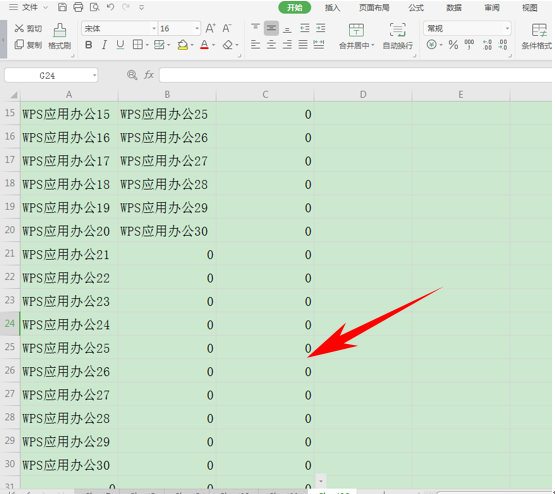Viewport: 555px width, 494px height.
Task: Apply red font color A
Action: click(204, 45)
